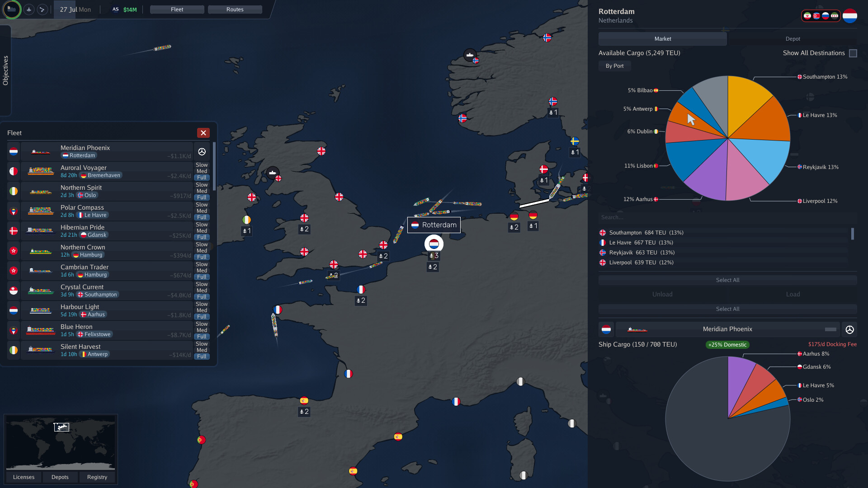Click the route nodes icon in top bar

coord(42,9)
